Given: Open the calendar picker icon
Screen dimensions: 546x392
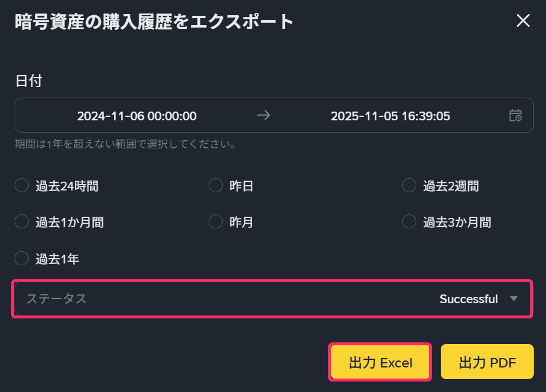Looking at the screenshot, I should pyautogui.click(x=515, y=115).
